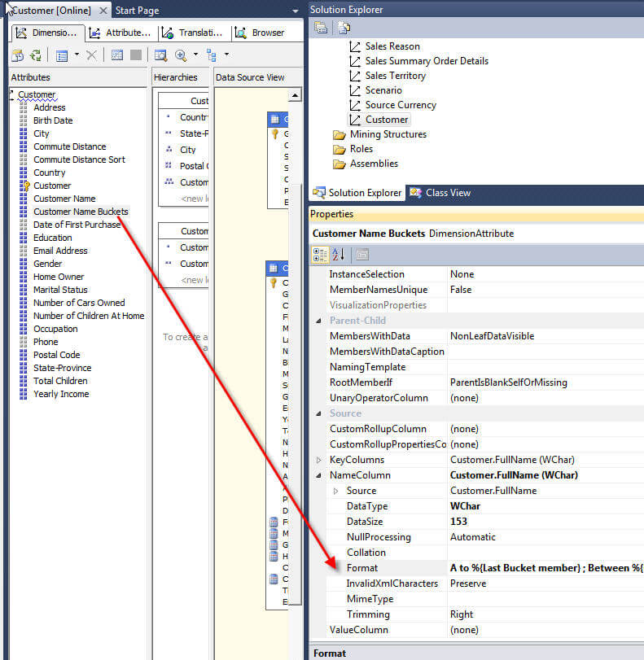Switch to the Class View tab
The image size is (644, 660).
click(x=440, y=193)
